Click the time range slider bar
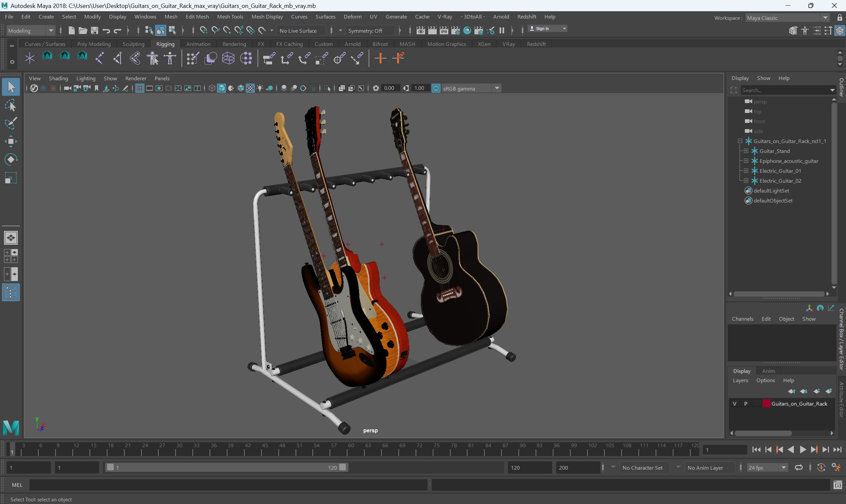The image size is (846, 504). [226, 468]
